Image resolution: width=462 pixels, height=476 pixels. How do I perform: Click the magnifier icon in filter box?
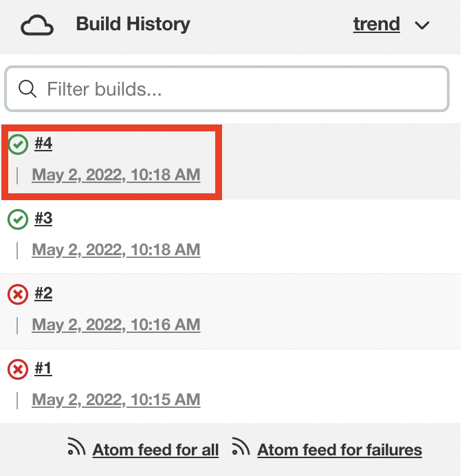pyautogui.click(x=27, y=89)
